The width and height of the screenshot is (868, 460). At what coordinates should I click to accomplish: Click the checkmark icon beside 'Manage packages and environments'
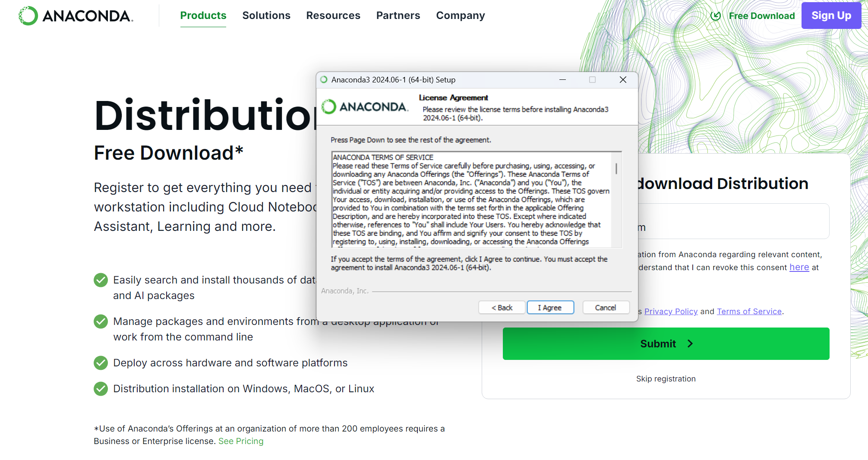point(101,321)
